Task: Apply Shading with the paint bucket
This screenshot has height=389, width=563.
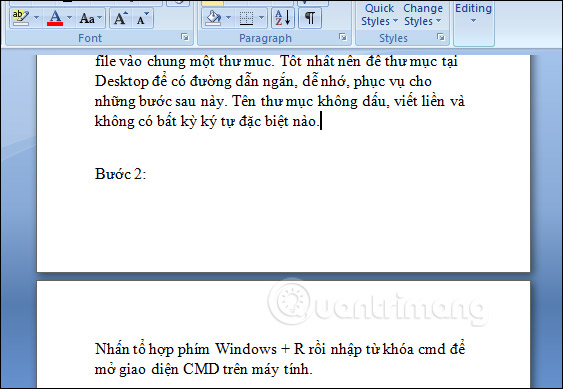Action: pyautogui.click(x=213, y=18)
